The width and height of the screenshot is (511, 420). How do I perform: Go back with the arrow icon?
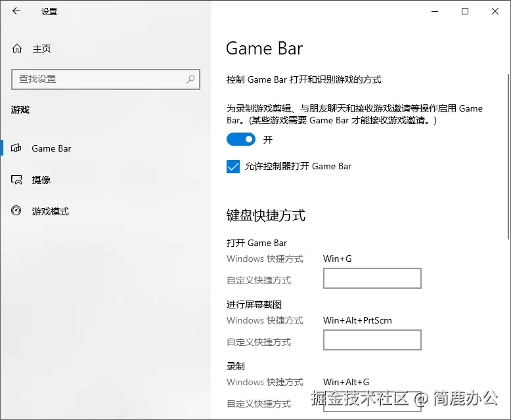pos(16,11)
